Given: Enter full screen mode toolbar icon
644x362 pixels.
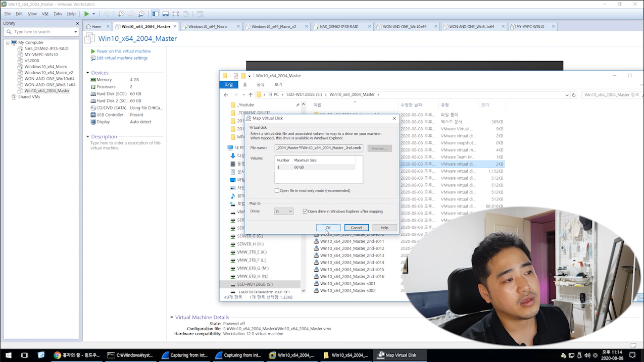Looking at the screenshot, I should 175,14.
